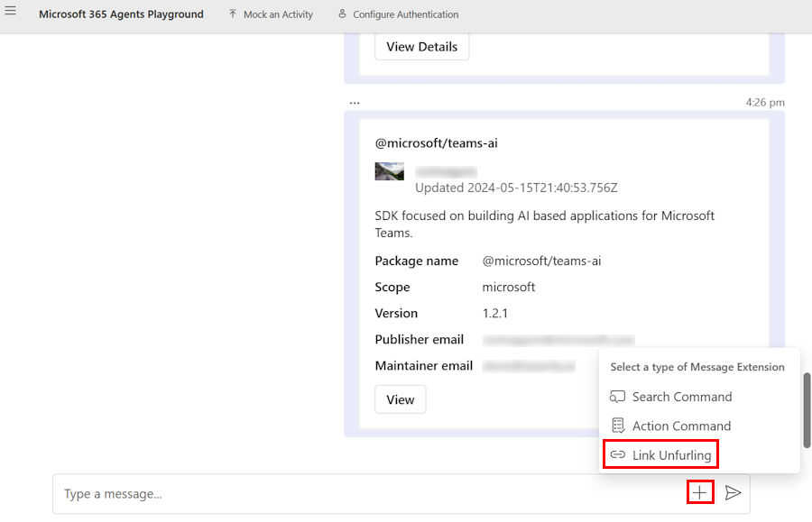Screen dimensions: 812x522
Task: Select Action Command from extension menu
Action: pyautogui.click(x=670, y=426)
